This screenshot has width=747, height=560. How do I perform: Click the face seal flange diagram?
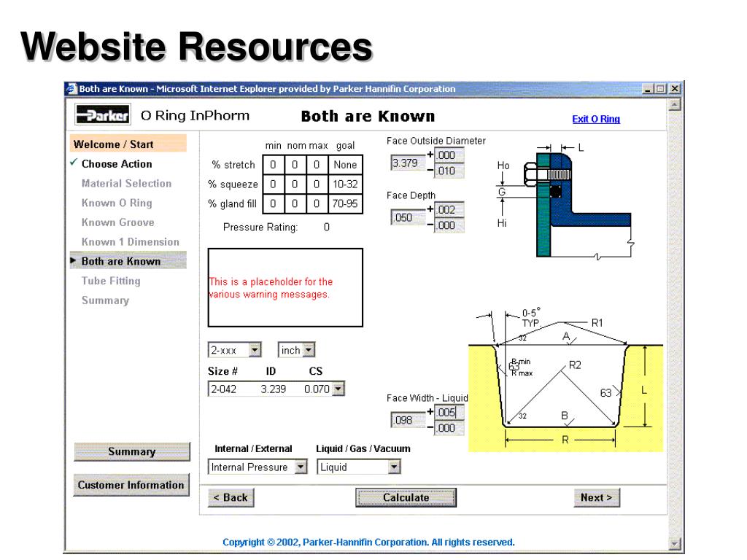coord(565,203)
